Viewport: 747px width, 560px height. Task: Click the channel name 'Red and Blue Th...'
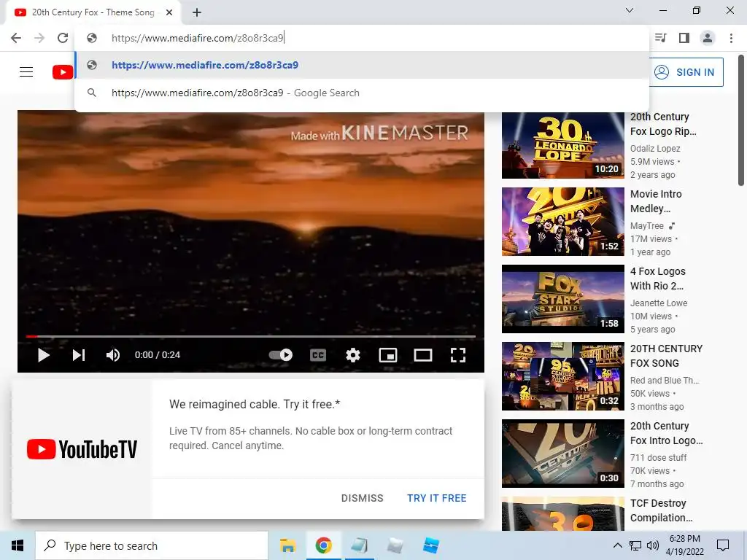665,381
